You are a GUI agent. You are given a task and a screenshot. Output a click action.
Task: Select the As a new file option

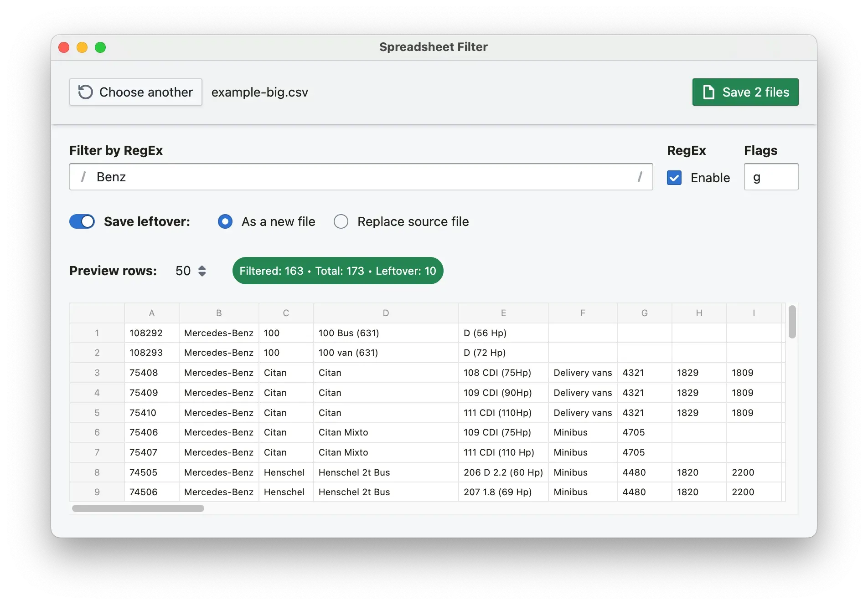[x=225, y=221]
